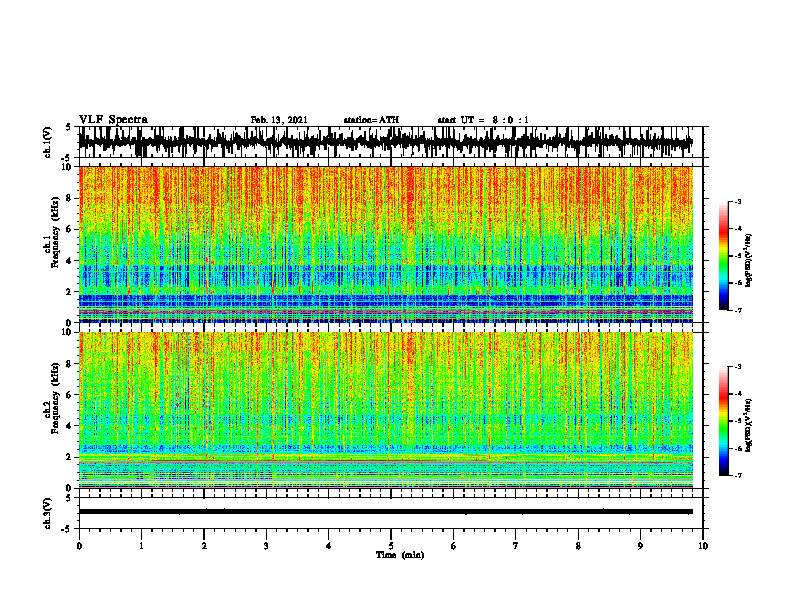Image resolution: width=792 pixels, height=612 pixels.
Task: Click the 'ch.1(V)' axis label
Action: (48, 142)
